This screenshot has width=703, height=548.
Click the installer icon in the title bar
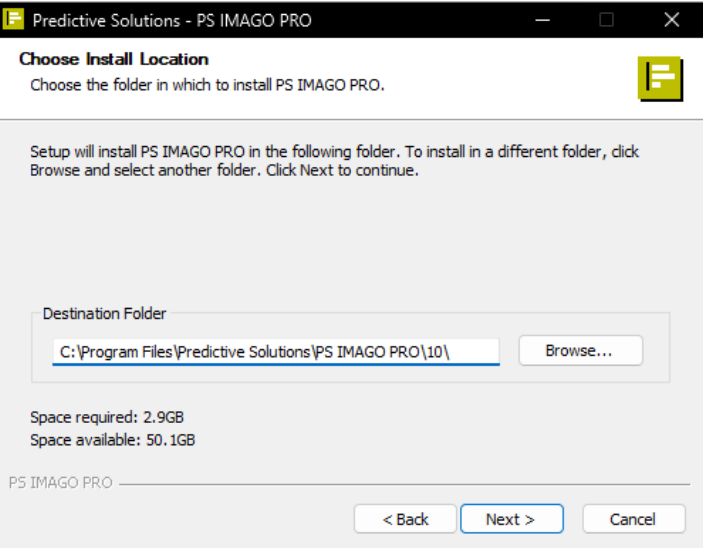coord(13,19)
